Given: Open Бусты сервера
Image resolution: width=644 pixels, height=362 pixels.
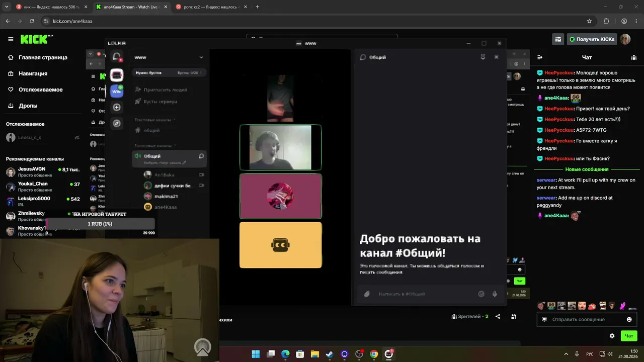Looking at the screenshot, I should click(x=156, y=101).
